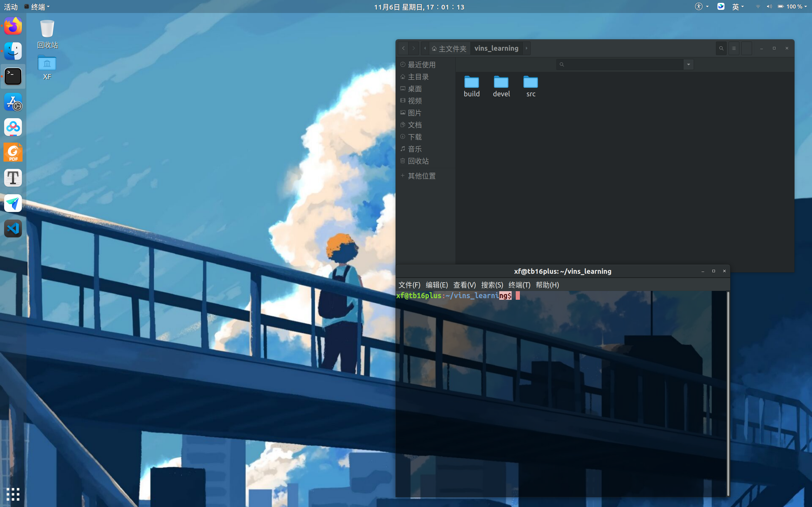This screenshot has height=507, width=812.
Task: Open the 终端(T) terminal menu
Action: coord(519,285)
